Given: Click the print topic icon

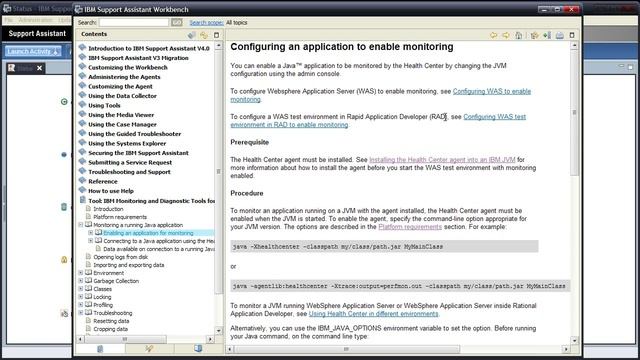Looking at the screenshot, I should tap(560, 36).
